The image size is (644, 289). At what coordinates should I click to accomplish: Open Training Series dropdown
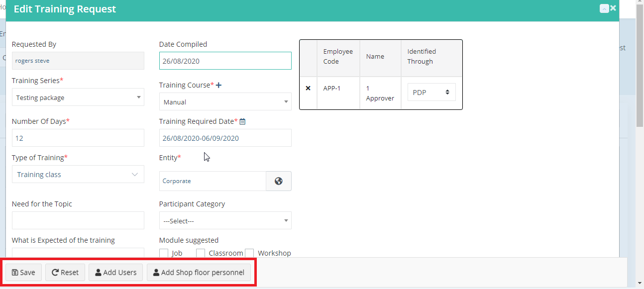(x=78, y=97)
